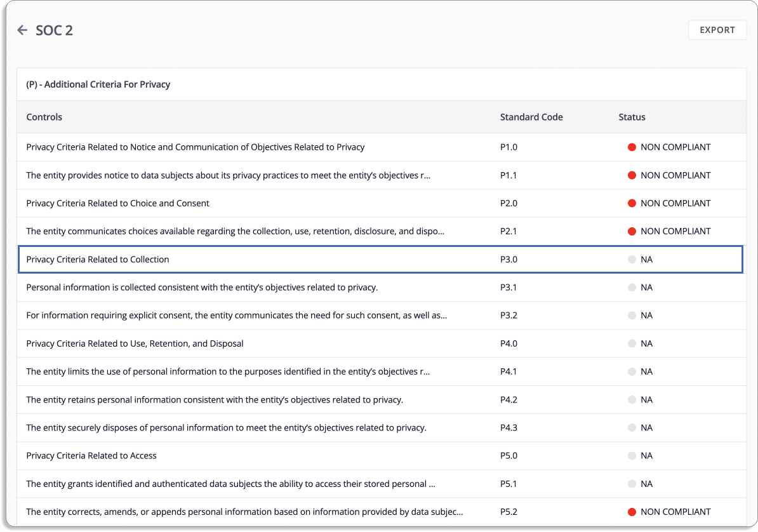Open 'Privacy Criteria Related to Notice and Communication' control
758x532 pixels.
(x=196, y=147)
